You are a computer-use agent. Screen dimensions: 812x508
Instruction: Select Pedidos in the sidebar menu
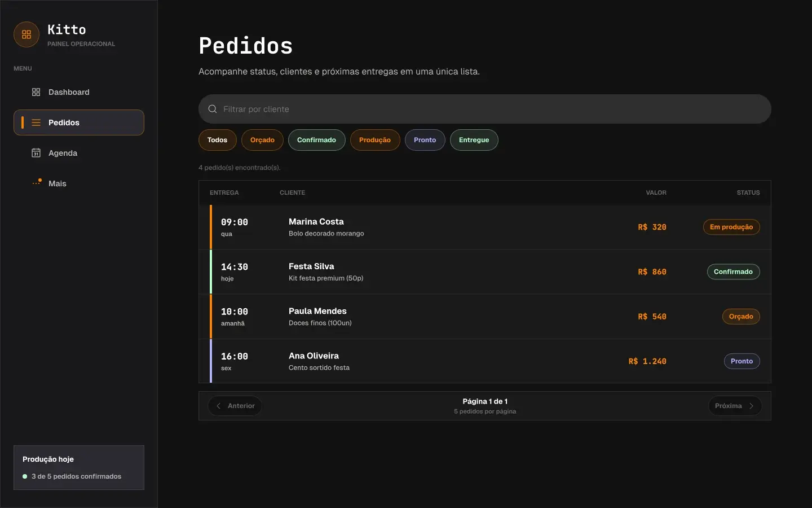(x=79, y=122)
